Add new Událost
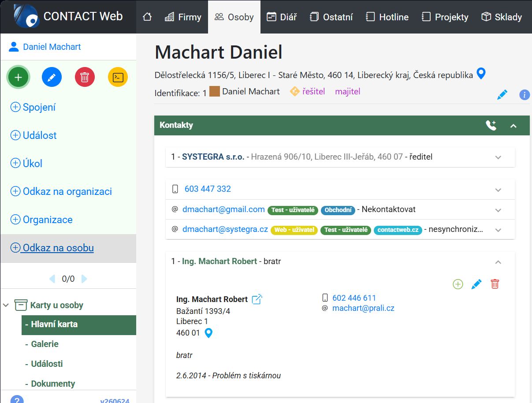Image resolution: width=532 pixels, height=403 pixels. pos(33,135)
